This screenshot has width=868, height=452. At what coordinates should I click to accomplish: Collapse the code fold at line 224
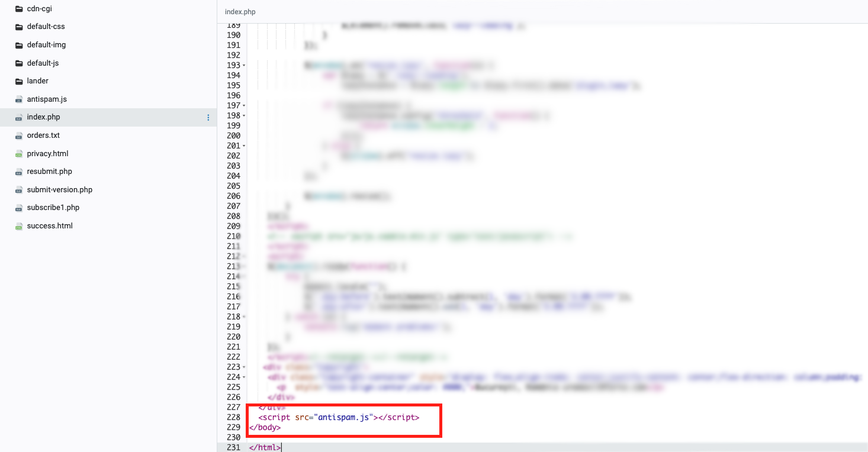pyautogui.click(x=245, y=377)
